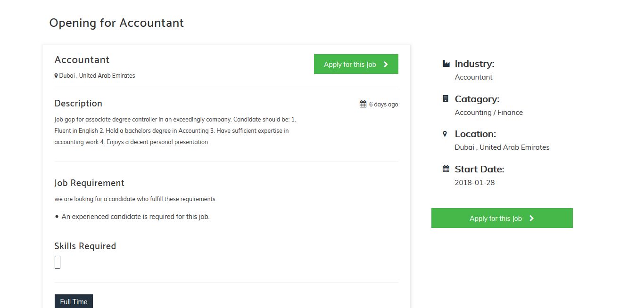Click the 'Opening for Accountant' page heading
644x308 pixels.
[116, 23]
